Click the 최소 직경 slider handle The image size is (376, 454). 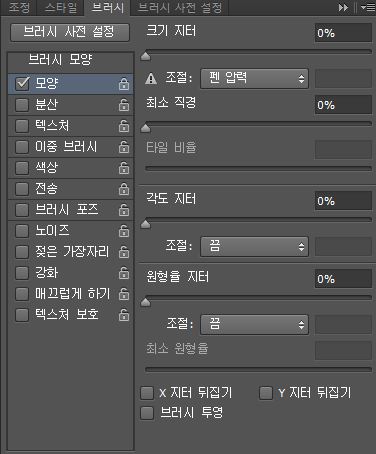[x=145, y=128]
